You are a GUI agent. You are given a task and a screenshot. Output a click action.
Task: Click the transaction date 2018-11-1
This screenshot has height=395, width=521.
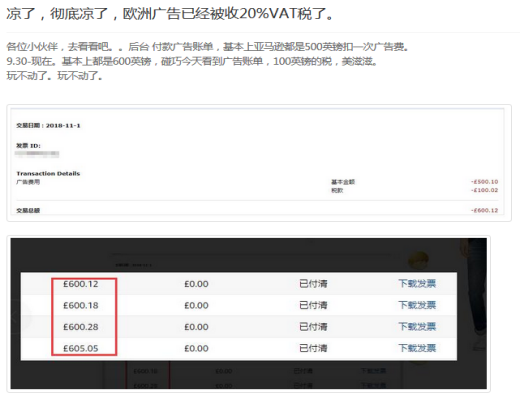[x=63, y=125]
